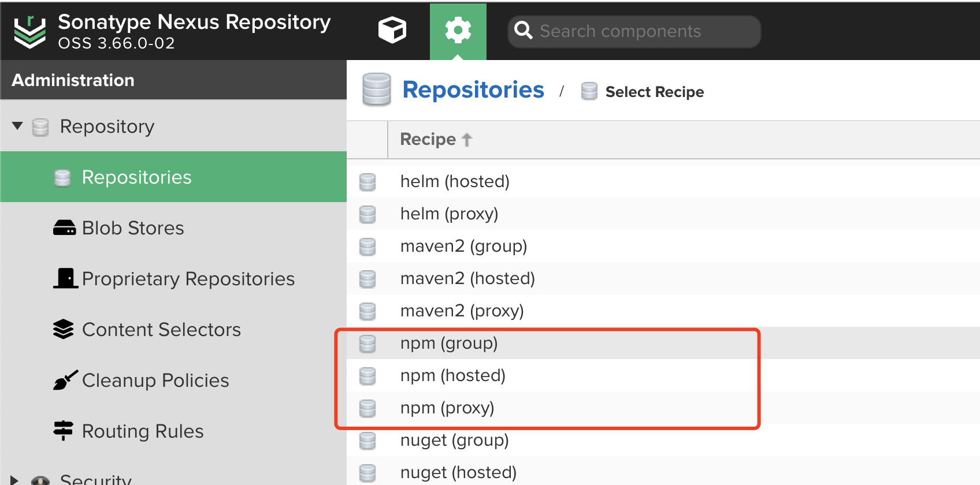Screen dimensions: 980x485
Task: Click the Content Selectors layers icon
Action: click(x=64, y=329)
